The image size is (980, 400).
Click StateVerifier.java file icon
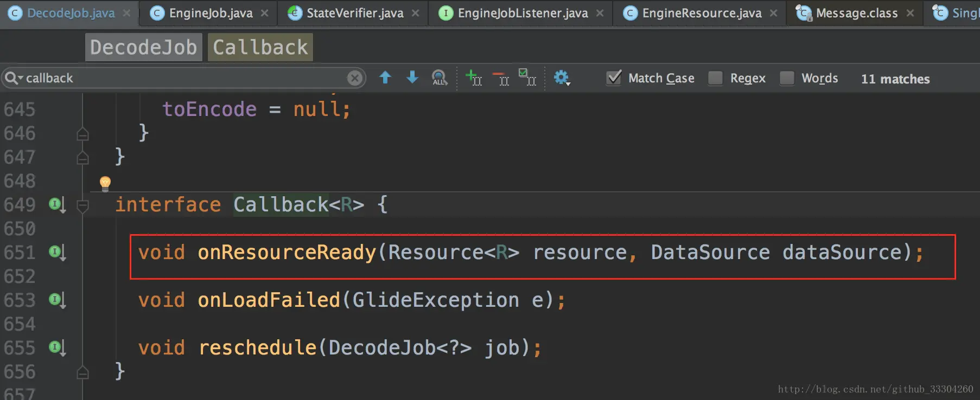[x=295, y=13]
